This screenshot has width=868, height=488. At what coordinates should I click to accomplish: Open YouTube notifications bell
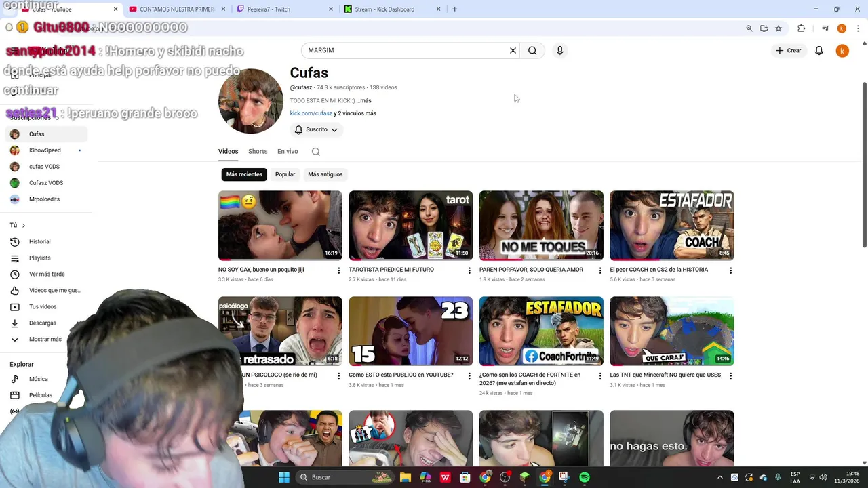pos(819,50)
